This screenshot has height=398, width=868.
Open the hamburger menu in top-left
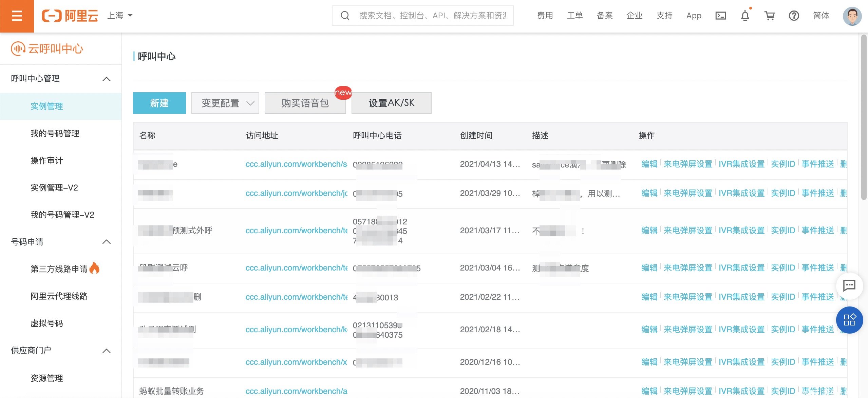(17, 16)
